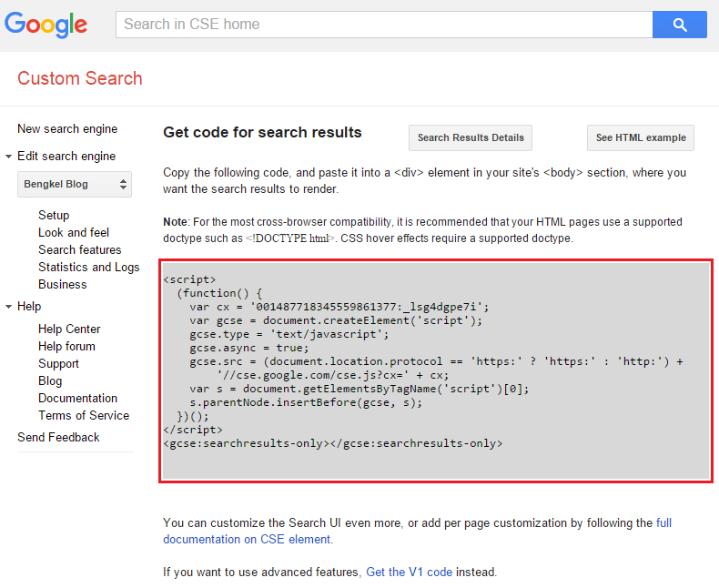Open Statistics and Logs
Screen dimensions: 719x588
[89, 268]
